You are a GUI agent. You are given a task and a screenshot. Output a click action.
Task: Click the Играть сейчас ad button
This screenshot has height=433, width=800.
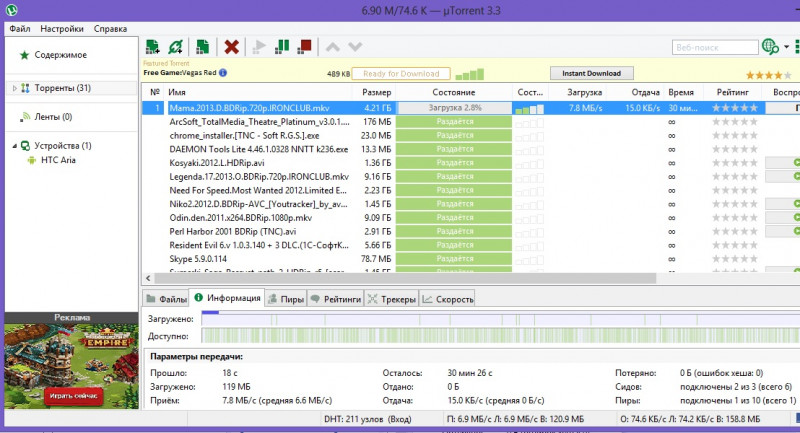pos(73,396)
